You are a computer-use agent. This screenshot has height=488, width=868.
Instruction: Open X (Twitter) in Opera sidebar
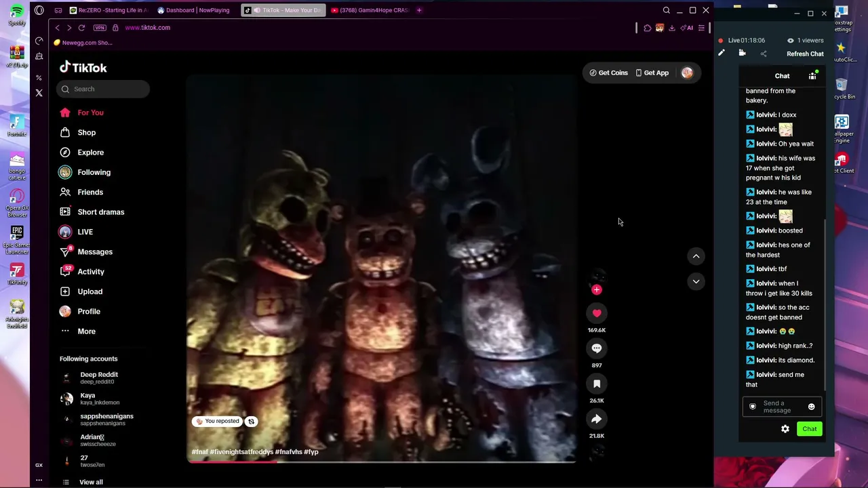(39, 93)
